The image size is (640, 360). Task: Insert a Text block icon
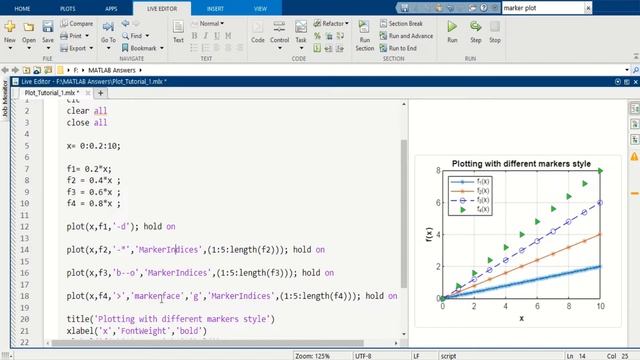[178, 27]
